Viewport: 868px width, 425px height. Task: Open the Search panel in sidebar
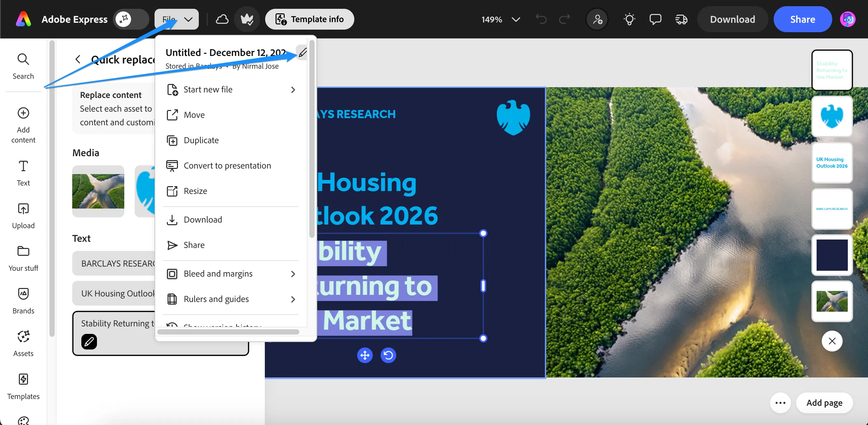click(x=23, y=66)
